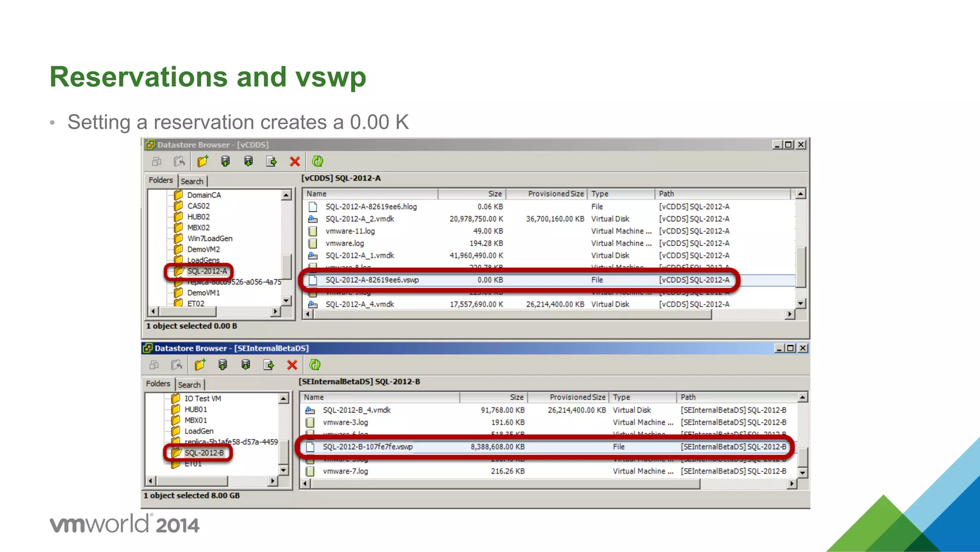Click Up One Level icon in vCDDS toolbar
The height and width of the screenshot is (552, 980).
point(179,161)
